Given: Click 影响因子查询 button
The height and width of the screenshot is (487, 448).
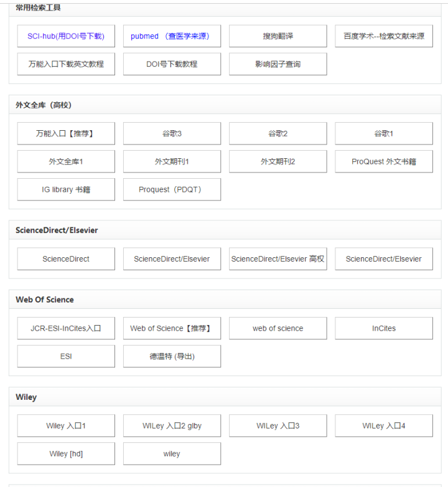Looking at the screenshot, I should (278, 64).
